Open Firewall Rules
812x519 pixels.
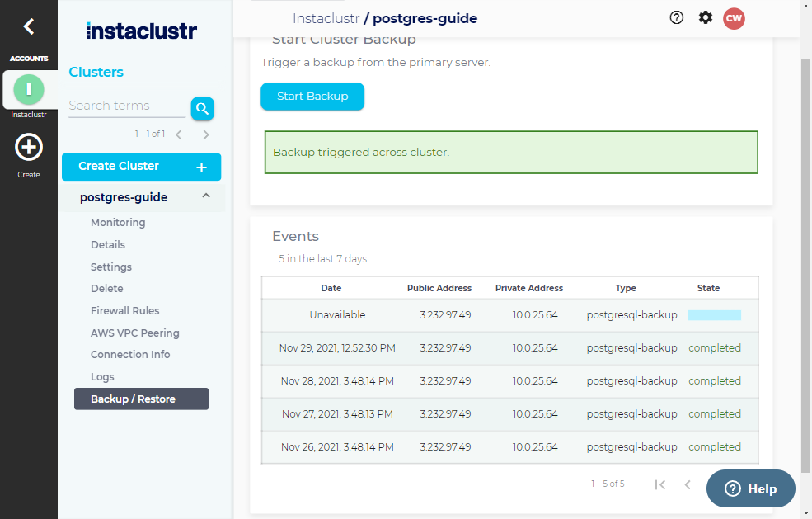pos(124,310)
